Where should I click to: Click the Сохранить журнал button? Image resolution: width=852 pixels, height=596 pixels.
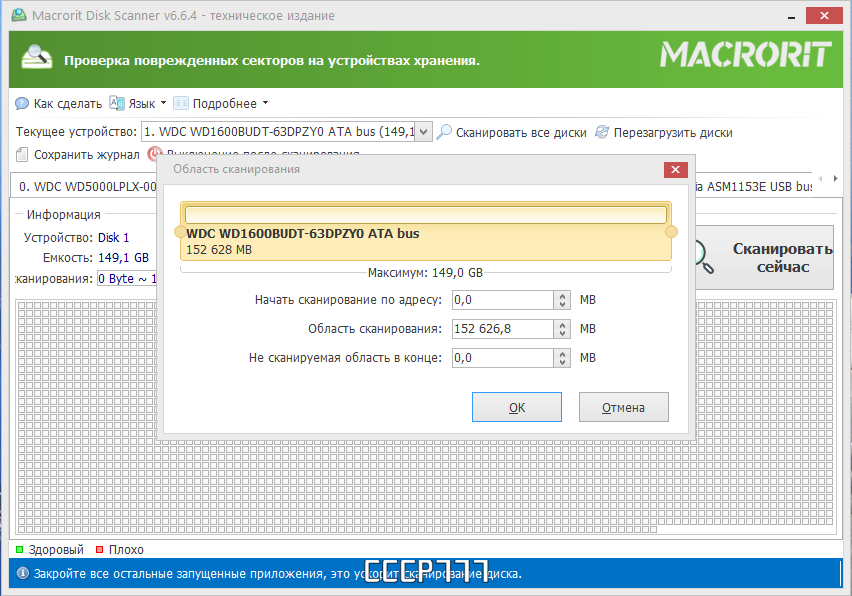coord(78,155)
